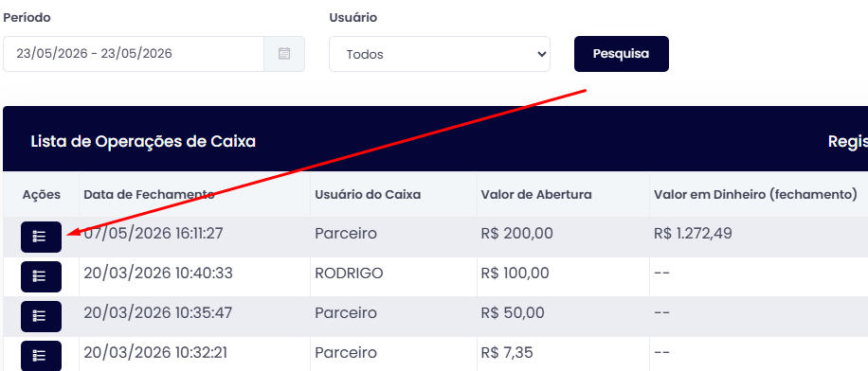The image size is (868, 371).
Task: Click the R$ 7,35 opening value cell
Action: click(x=507, y=352)
